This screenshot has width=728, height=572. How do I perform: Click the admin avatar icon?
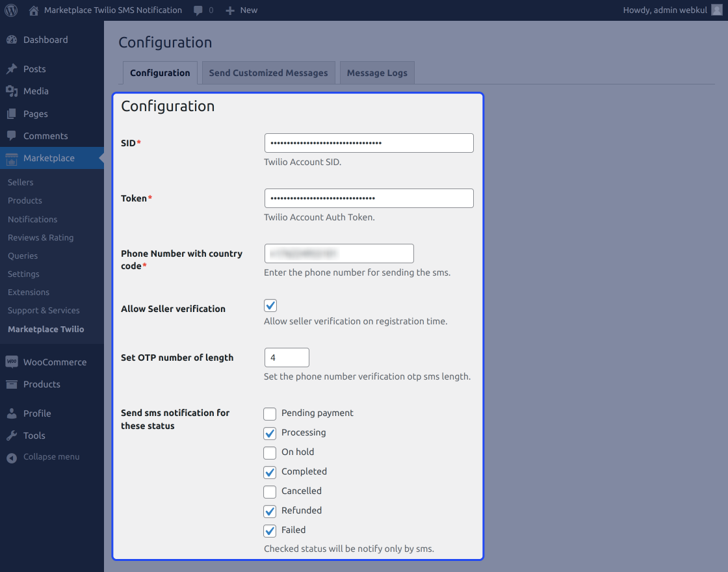(717, 10)
